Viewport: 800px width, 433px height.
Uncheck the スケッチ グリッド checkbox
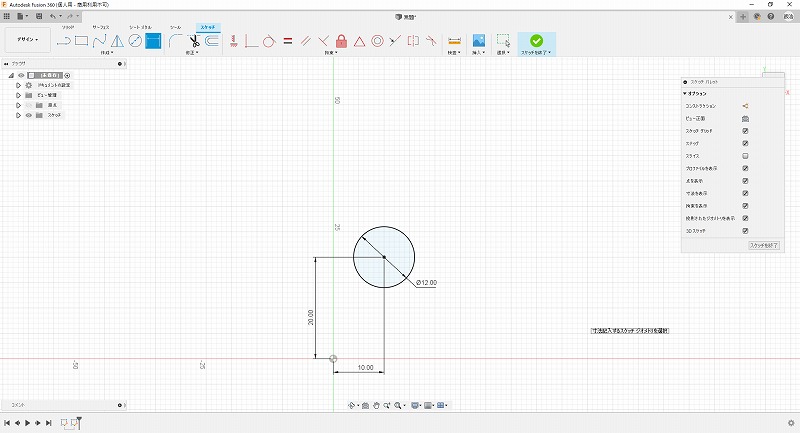746,131
